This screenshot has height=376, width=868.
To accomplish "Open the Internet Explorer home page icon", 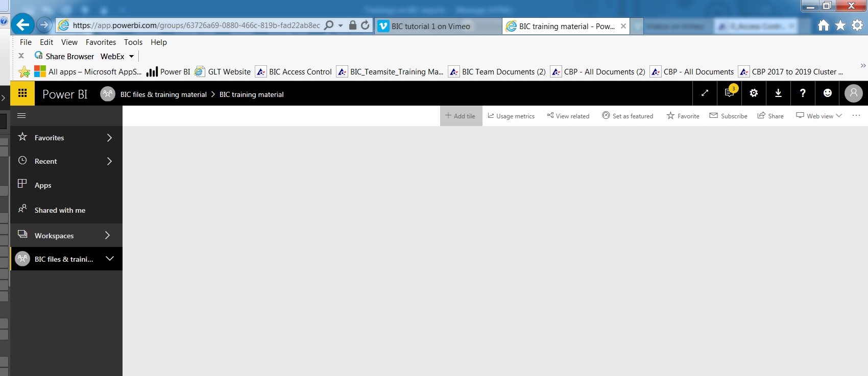I will tap(824, 26).
